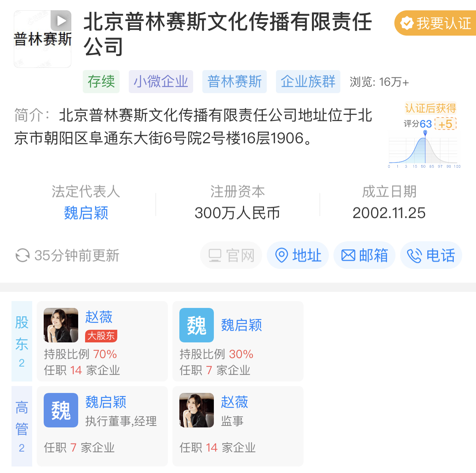Select the 存续 status tag
Viewport: 476px width, 473px height.
click(x=101, y=82)
